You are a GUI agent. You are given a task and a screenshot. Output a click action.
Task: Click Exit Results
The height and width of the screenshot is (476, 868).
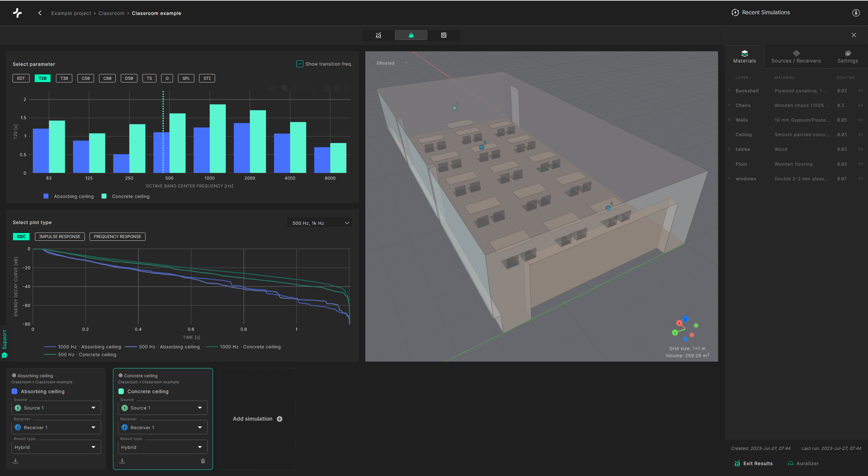[753, 463]
